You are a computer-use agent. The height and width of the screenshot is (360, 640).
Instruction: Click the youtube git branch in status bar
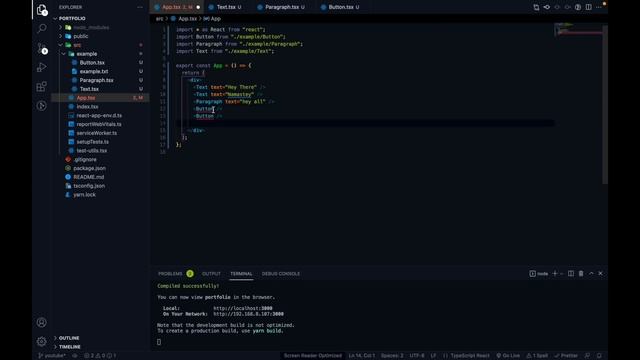click(52, 356)
